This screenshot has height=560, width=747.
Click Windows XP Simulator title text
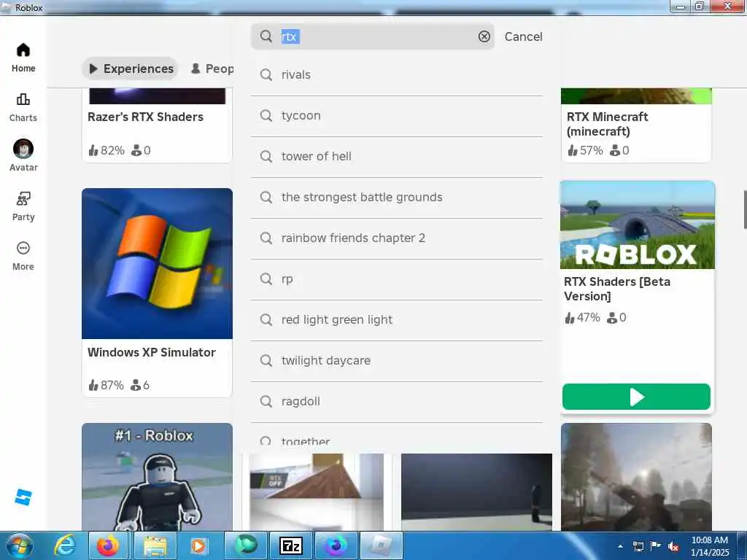152,352
